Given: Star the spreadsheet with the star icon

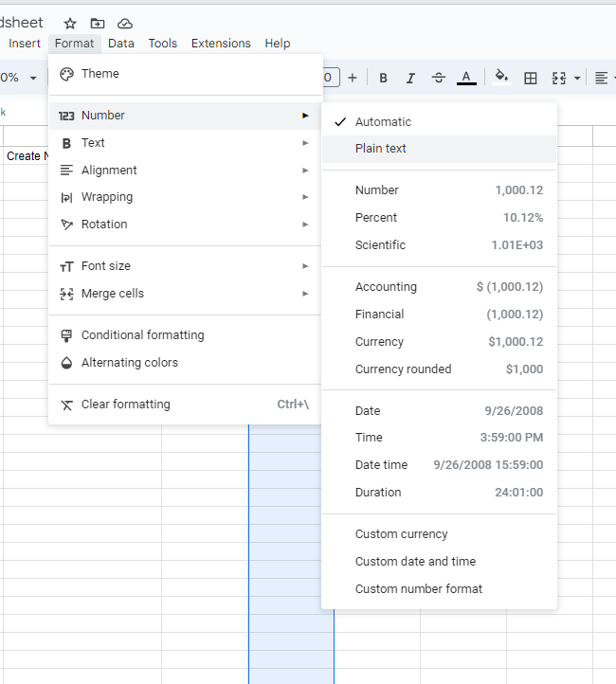Looking at the screenshot, I should 70,24.
